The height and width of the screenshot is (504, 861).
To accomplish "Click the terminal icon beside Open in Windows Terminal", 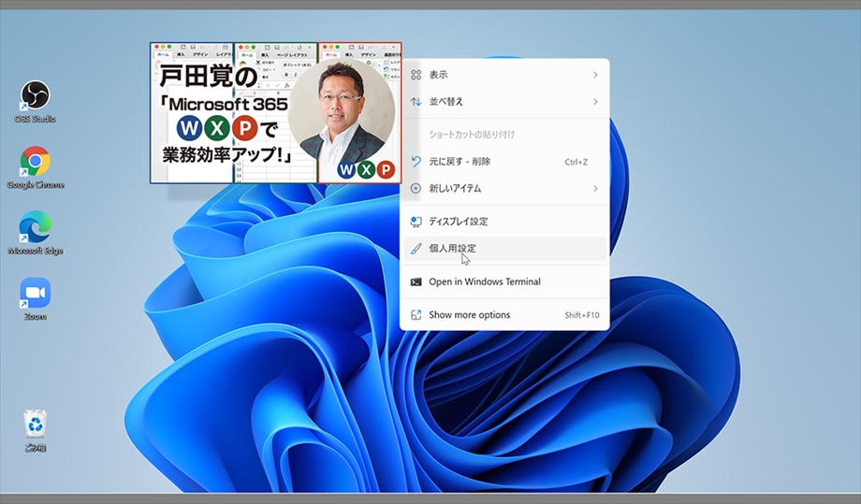I will [416, 281].
